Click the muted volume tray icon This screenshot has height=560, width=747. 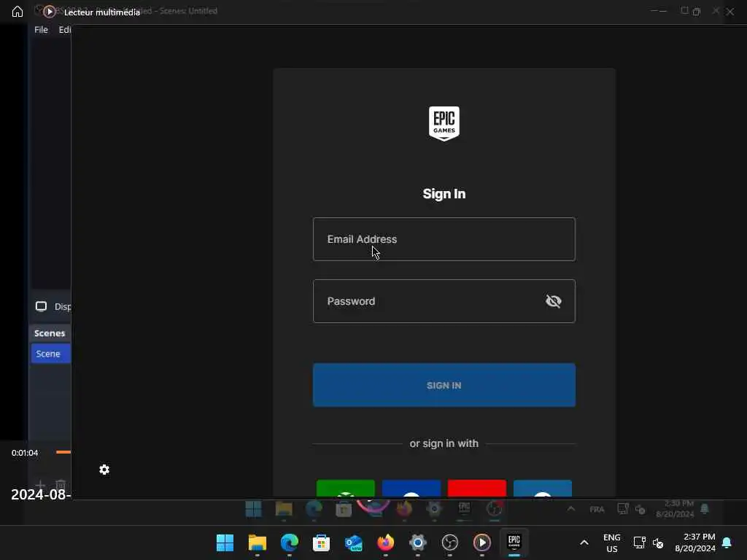(658, 542)
